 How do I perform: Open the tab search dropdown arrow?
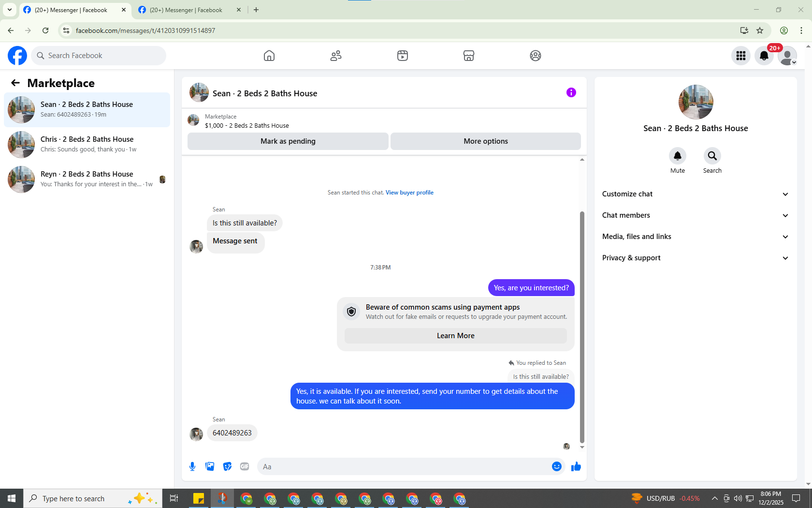pos(10,10)
